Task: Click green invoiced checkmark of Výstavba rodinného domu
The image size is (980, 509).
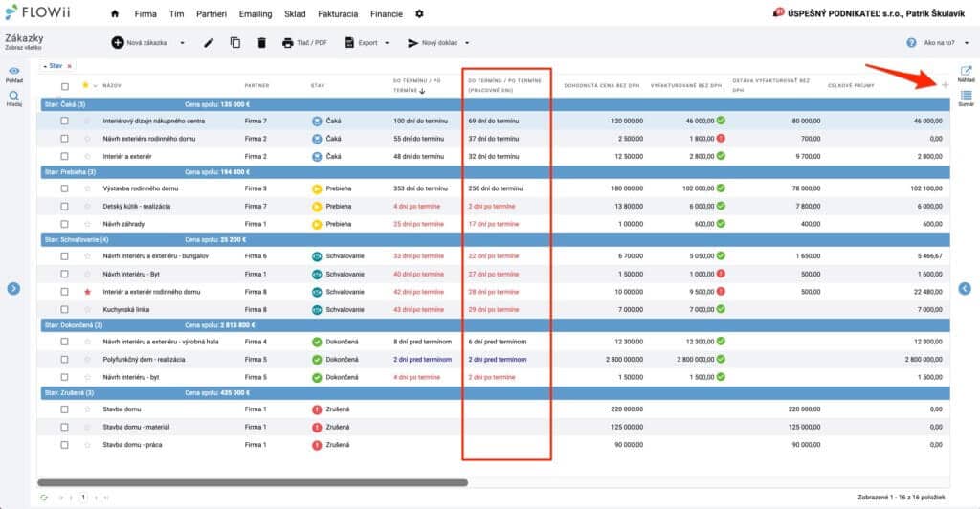Action: pos(721,188)
